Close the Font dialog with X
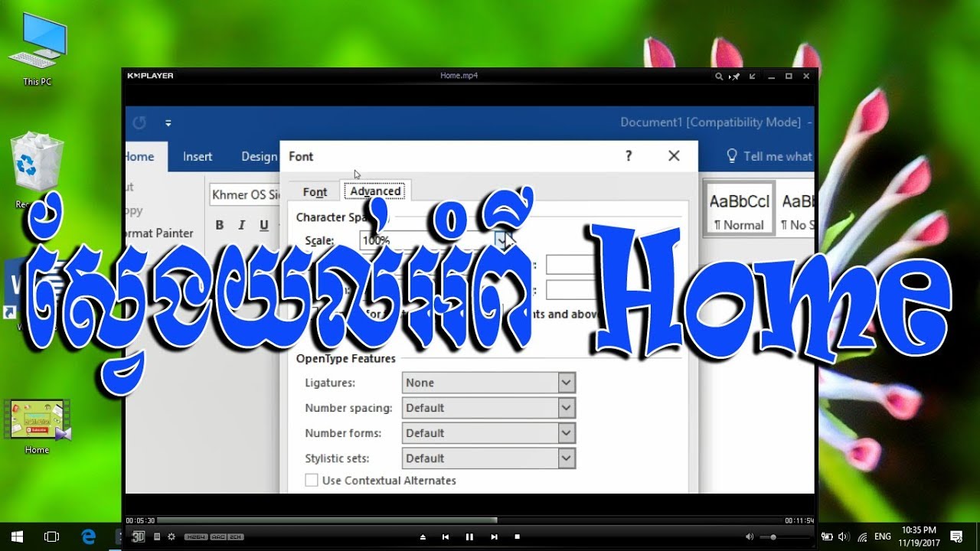The width and height of the screenshot is (980, 551). [674, 156]
